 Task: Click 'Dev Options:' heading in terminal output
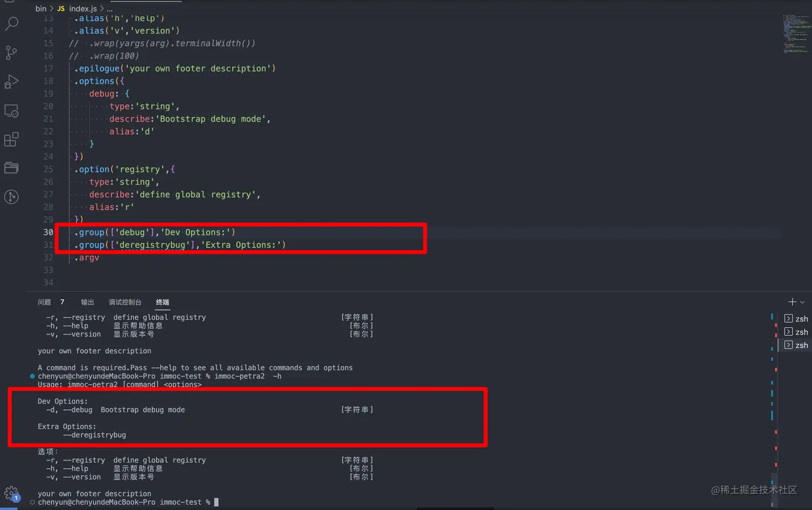[62, 401]
